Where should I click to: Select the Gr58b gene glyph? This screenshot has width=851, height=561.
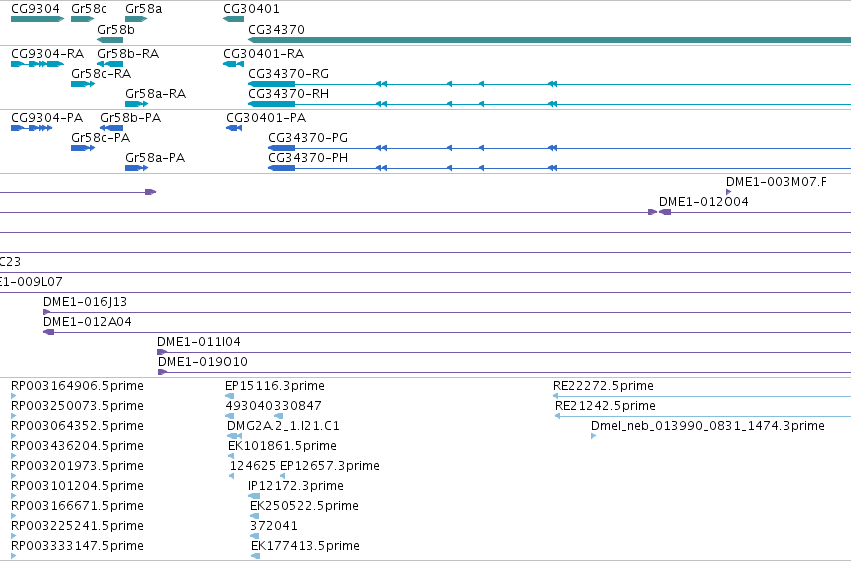(x=110, y=40)
